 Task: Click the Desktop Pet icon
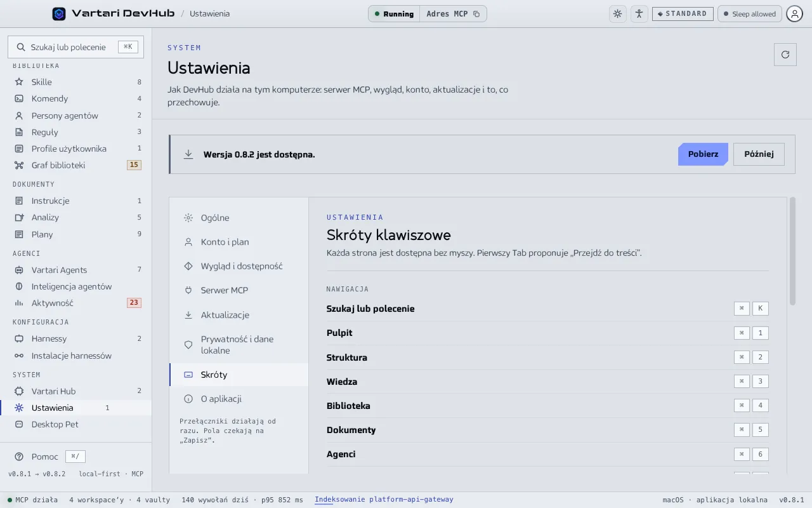pos(19,424)
